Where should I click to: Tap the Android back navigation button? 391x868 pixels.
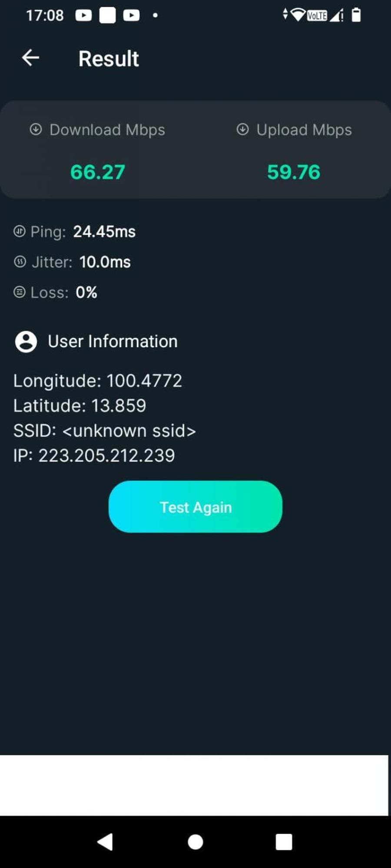point(105,842)
